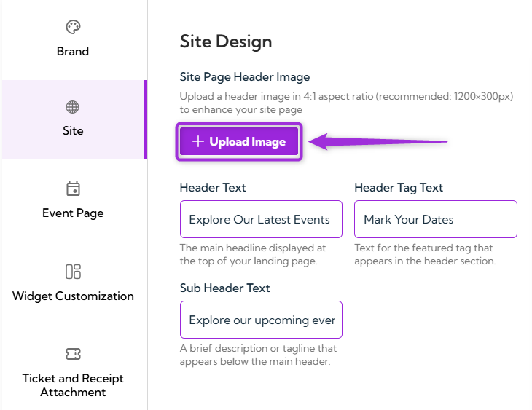This screenshot has height=410, width=532.
Task: Click the Header Text label
Action: 213,188
